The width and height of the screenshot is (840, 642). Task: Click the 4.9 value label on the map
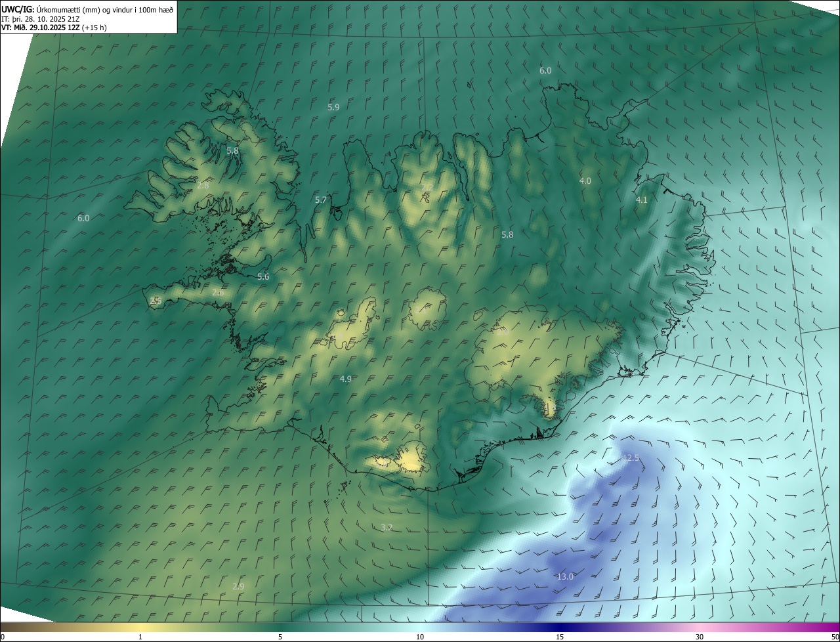click(x=346, y=379)
